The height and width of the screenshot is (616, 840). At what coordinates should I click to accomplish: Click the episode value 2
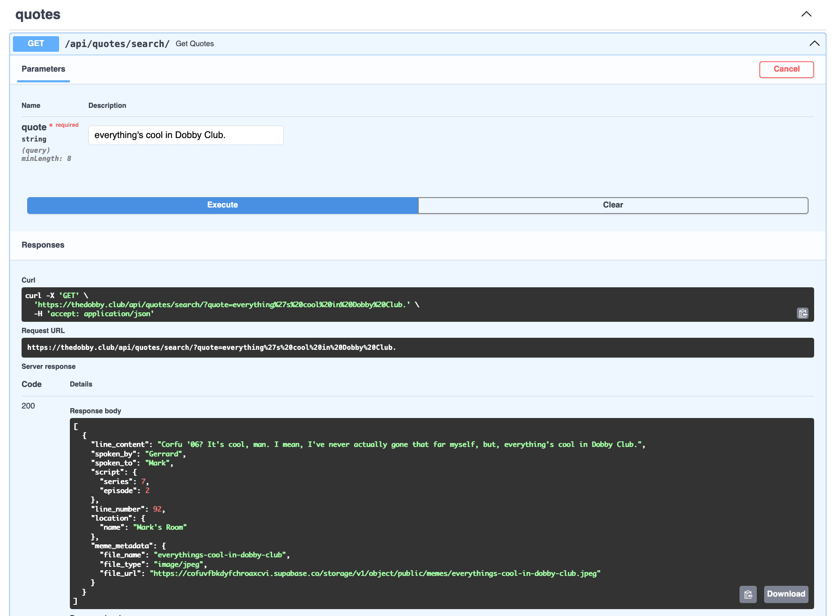click(147, 491)
